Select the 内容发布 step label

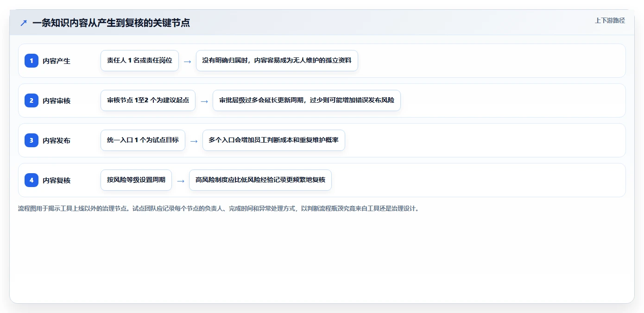pos(57,140)
